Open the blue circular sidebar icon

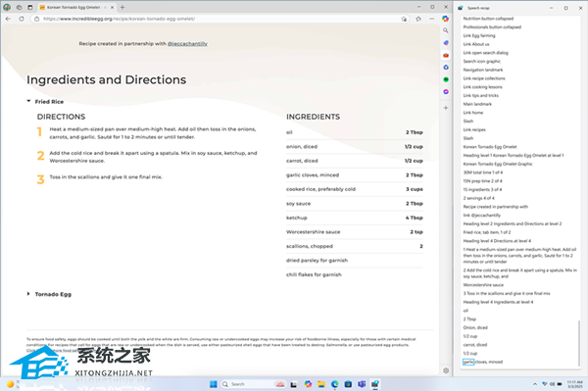[x=446, y=68]
